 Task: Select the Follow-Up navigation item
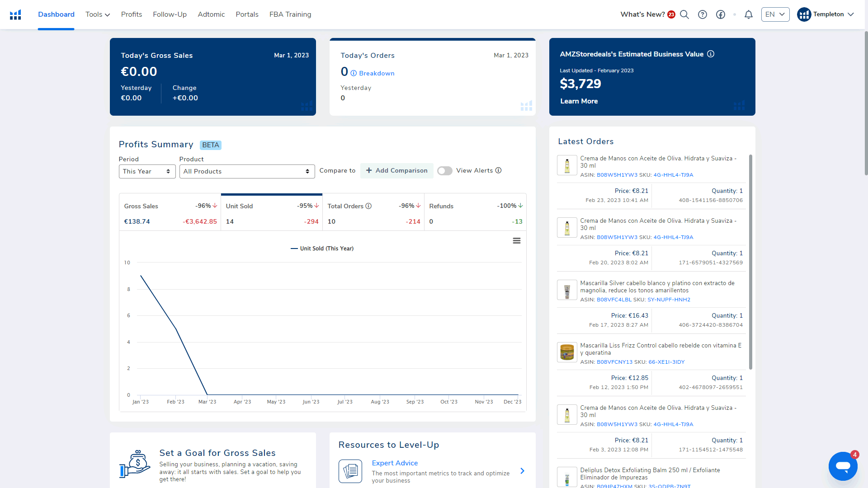[170, 14]
